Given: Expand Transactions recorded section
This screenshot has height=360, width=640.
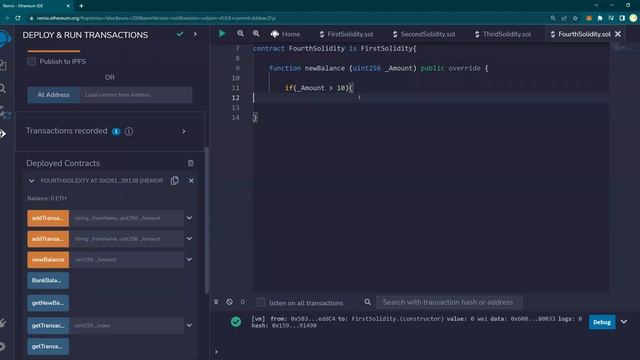Looking at the screenshot, I should 184,131.
